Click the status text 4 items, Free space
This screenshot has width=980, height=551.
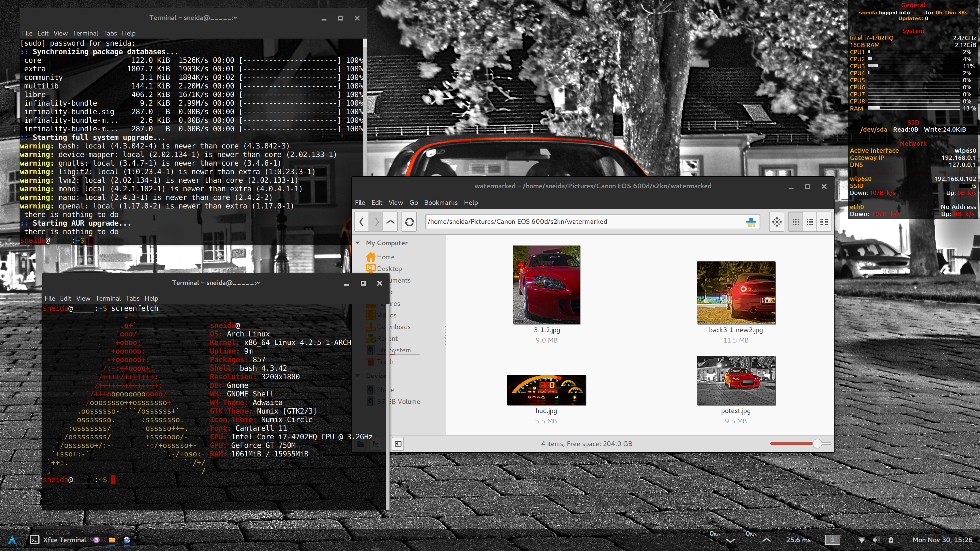587,444
